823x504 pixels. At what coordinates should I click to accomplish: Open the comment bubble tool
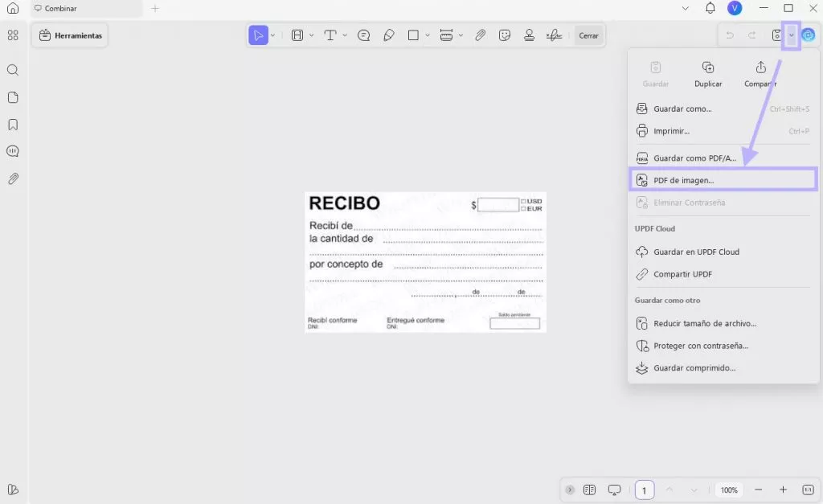(x=364, y=35)
